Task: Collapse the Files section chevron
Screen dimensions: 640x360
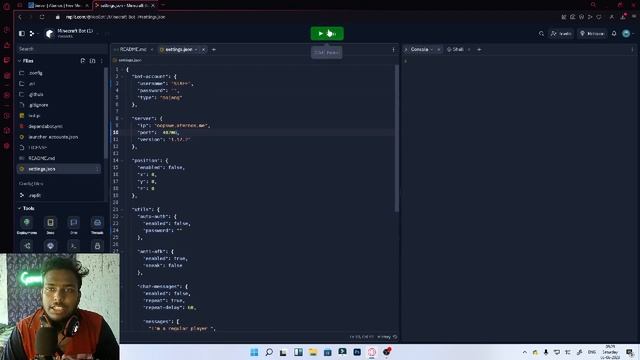Action: [19, 61]
